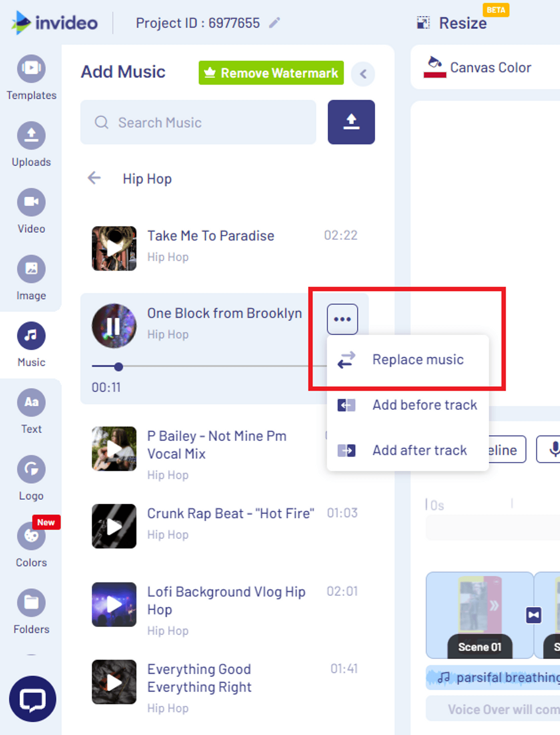This screenshot has height=735, width=560.
Task: Click the track progress slider handle
Action: point(118,366)
